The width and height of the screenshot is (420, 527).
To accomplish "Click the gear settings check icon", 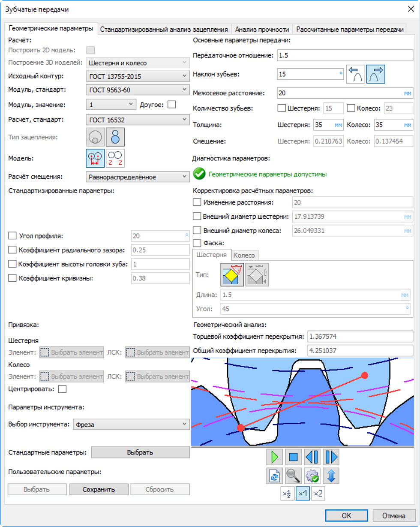I will pos(312,476).
